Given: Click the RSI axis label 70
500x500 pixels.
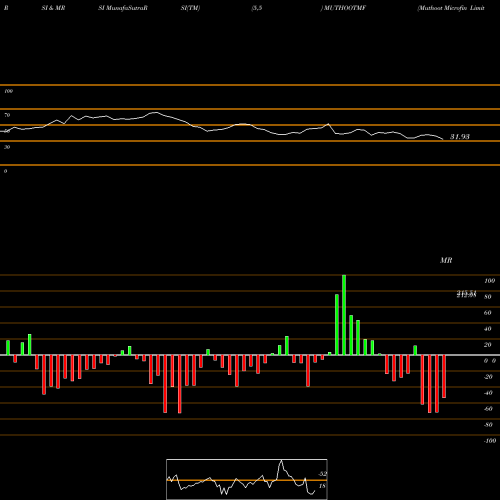Looking at the screenshot, I should point(7,115).
